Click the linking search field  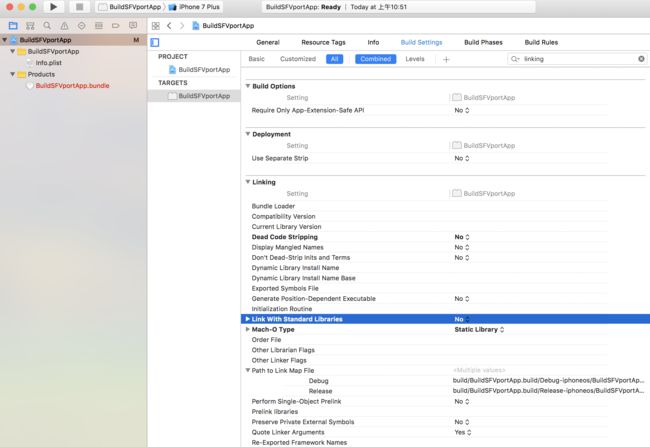tap(577, 59)
